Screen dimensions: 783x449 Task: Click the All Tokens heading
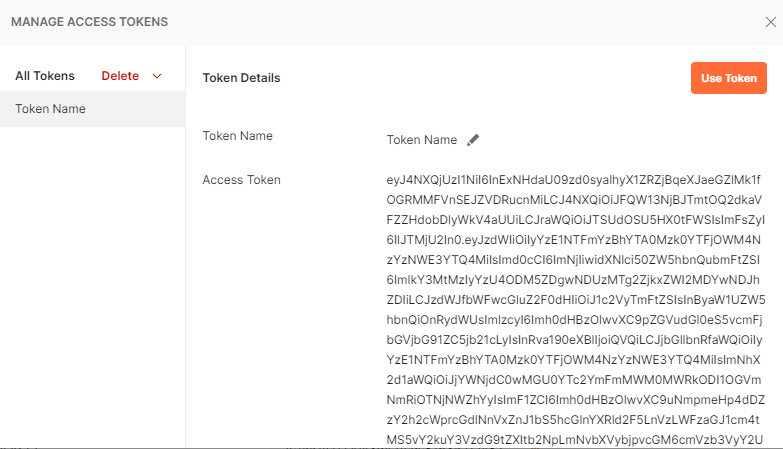(x=45, y=76)
